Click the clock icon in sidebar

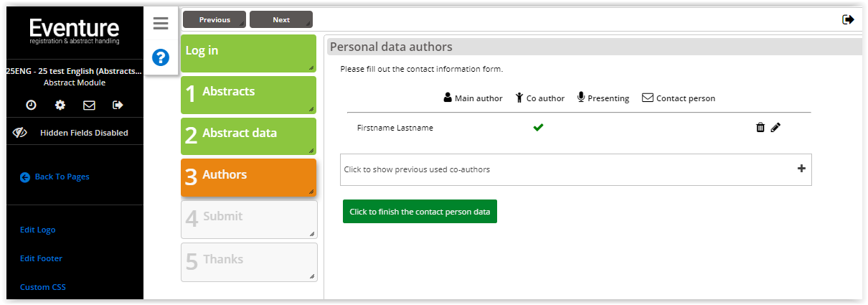pyautogui.click(x=31, y=105)
